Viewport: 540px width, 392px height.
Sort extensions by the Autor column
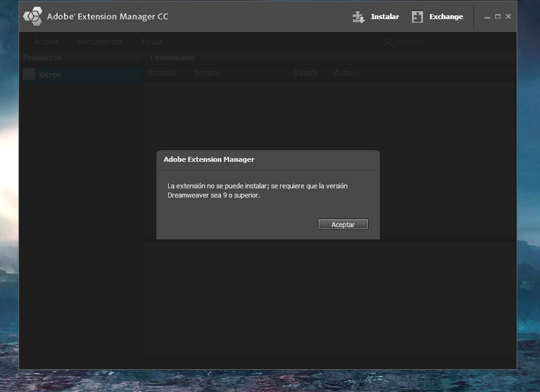tap(342, 73)
